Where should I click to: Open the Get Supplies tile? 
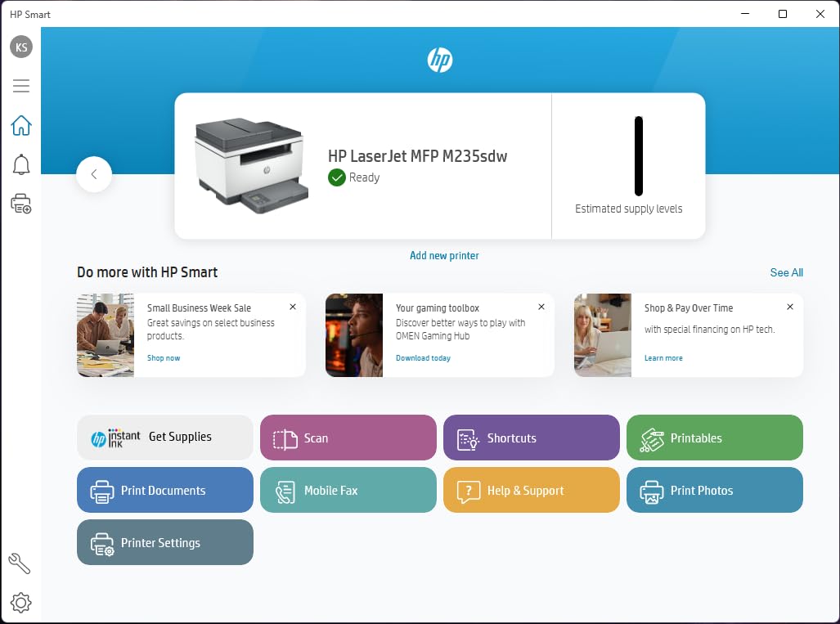point(165,438)
